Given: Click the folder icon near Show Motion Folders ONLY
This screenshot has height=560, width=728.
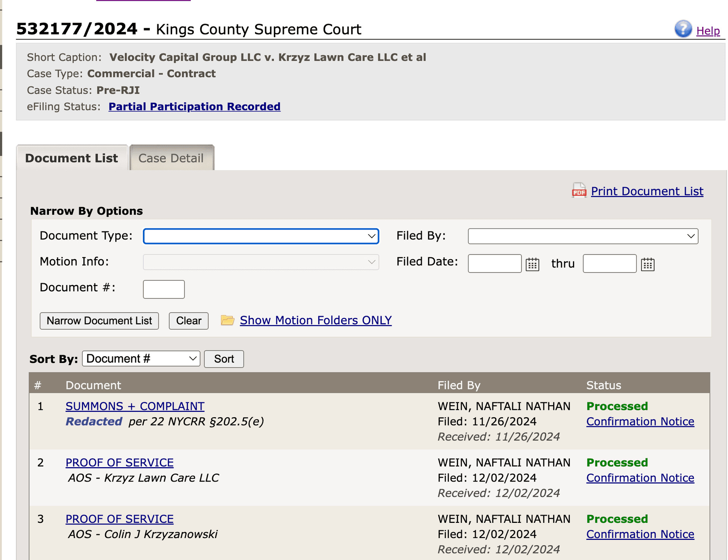Looking at the screenshot, I should pyautogui.click(x=227, y=320).
